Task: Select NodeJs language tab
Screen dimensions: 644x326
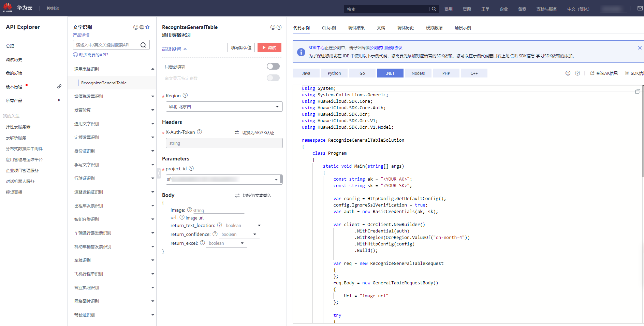Action: coord(418,73)
